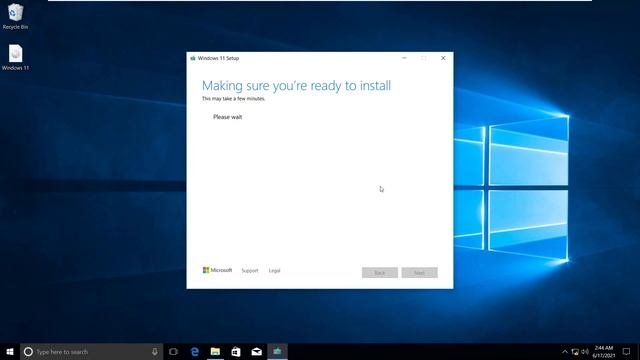
Task: Open the volume tray icon
Action: [585, 351]
